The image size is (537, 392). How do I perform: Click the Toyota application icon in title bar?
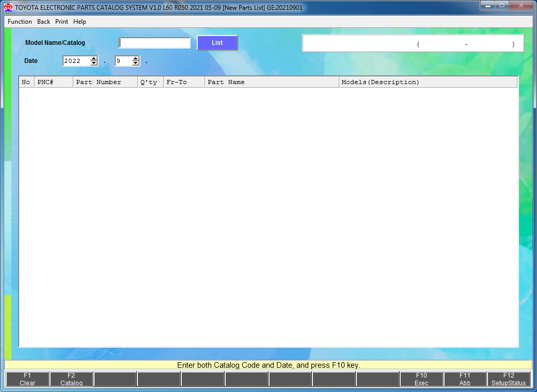(x=8, y=7)
